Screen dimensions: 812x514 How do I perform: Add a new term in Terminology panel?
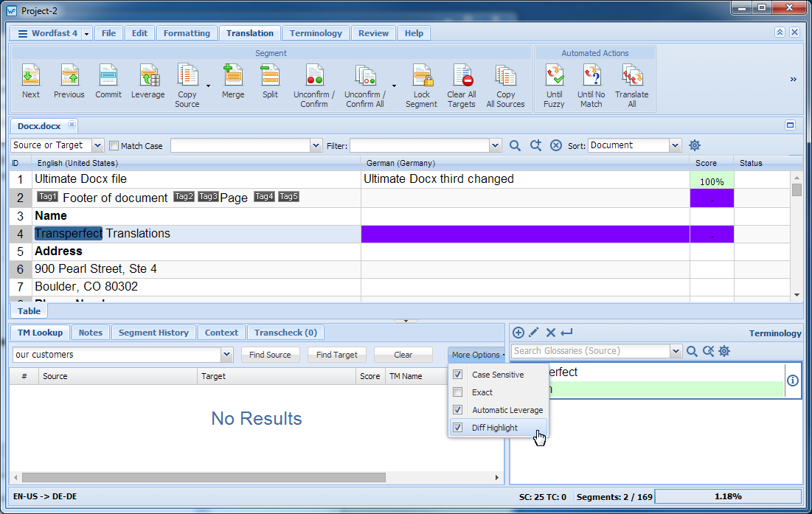518,333
